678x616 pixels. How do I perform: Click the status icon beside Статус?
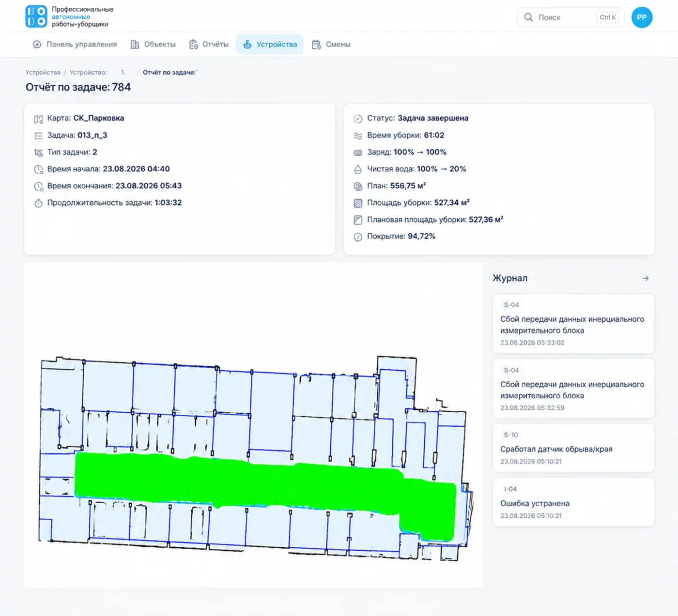(x=358, y=119)
